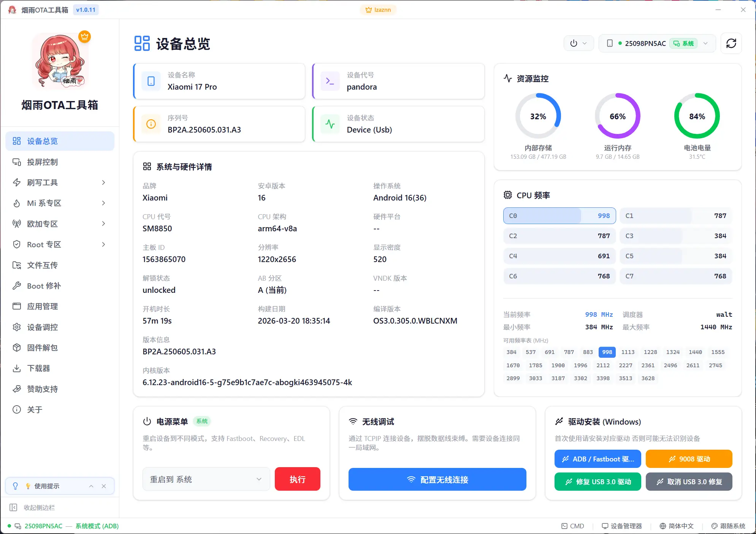Open the 25098PN5AC device selector dropdown
The height and width of the screenshot is (534, 756).
point(657,43)
